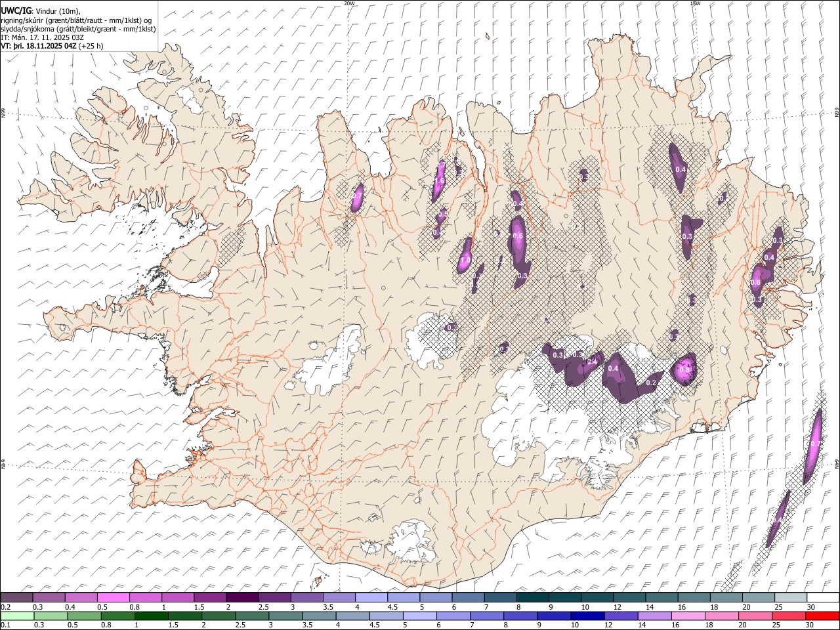Click the 'slydda/snjókoma' legend description line
The width and height of the screenshot is (840, 630).
click(78, 29)
